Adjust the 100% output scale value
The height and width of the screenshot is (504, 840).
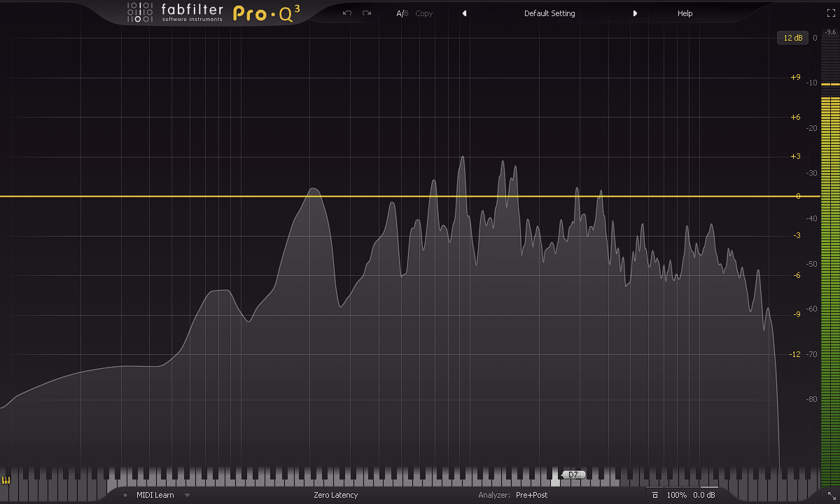click(676, 495)
